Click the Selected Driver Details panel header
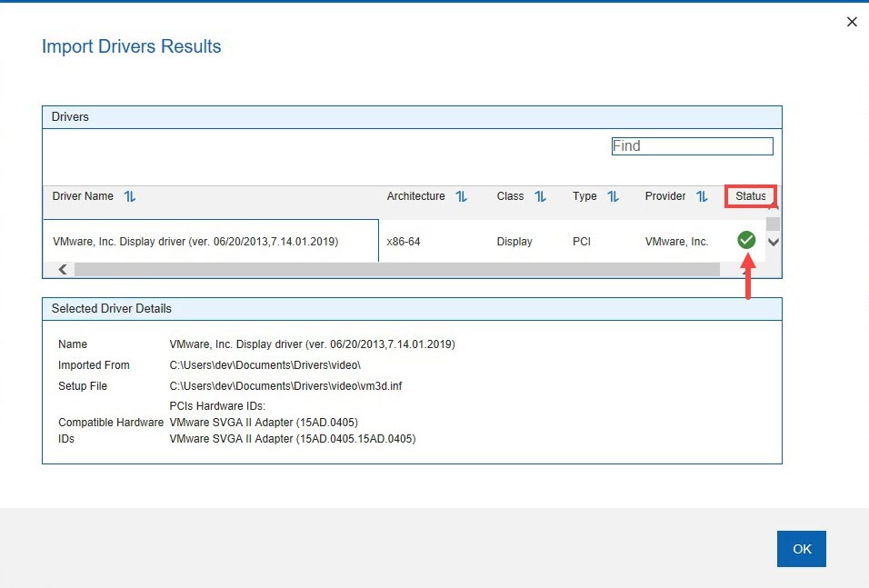 tap(412, 309)
